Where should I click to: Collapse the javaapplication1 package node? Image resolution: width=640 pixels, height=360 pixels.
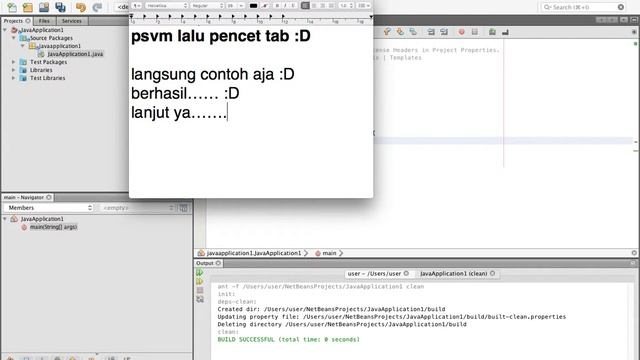click(x=22, y=46)
